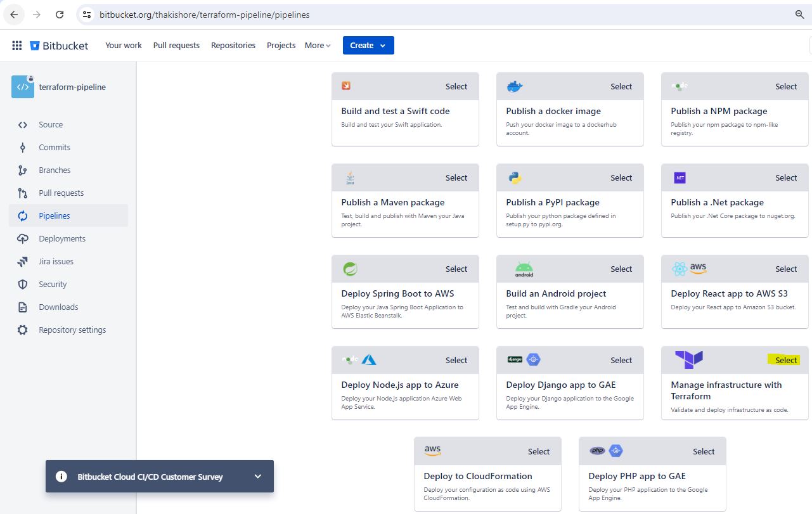The width and height of the screenshot is (812, 514).
Task: Select the Deploy to CloudFormation template
Action: pyautogui.click(x=538, y=452)
